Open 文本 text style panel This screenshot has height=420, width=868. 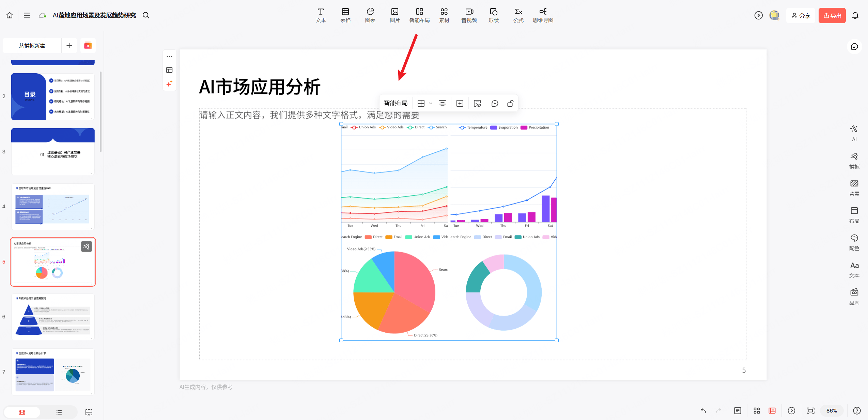(854, 270)
